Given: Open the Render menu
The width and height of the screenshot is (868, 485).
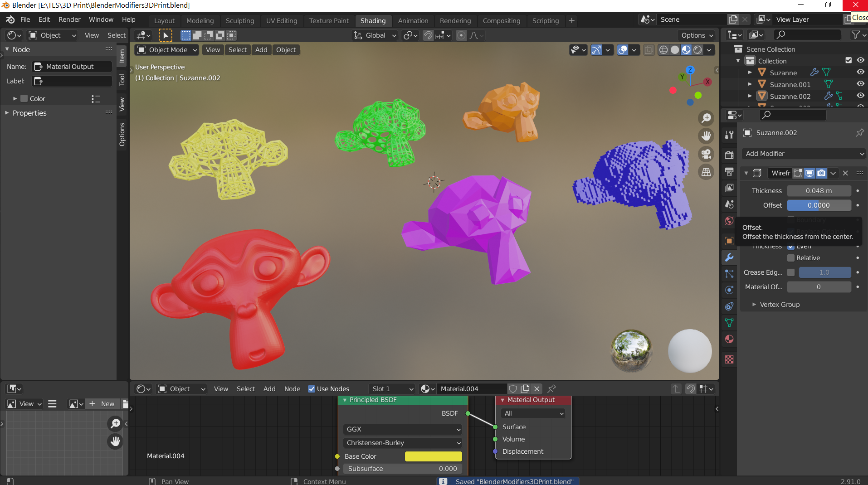Looking at the screenshot, I should (69, 19).
